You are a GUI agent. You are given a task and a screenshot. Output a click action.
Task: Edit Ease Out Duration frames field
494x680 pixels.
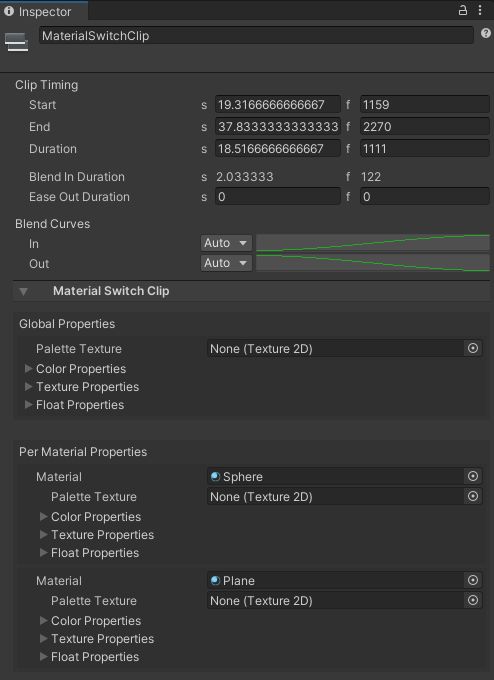coord(425,197)
